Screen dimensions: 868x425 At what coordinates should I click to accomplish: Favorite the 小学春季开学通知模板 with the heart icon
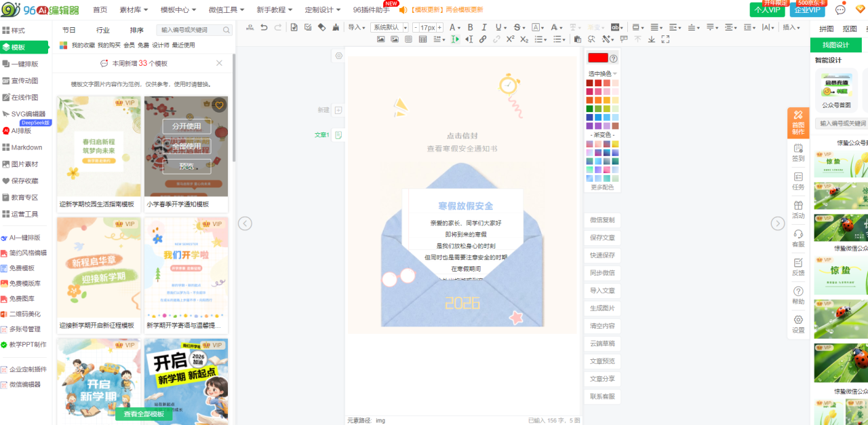(218, 105)
